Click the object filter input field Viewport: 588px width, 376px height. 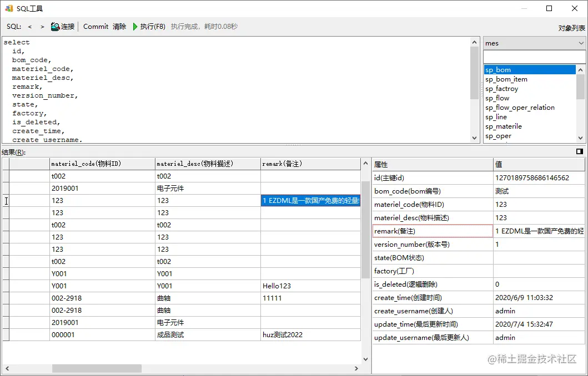[534, 57]
